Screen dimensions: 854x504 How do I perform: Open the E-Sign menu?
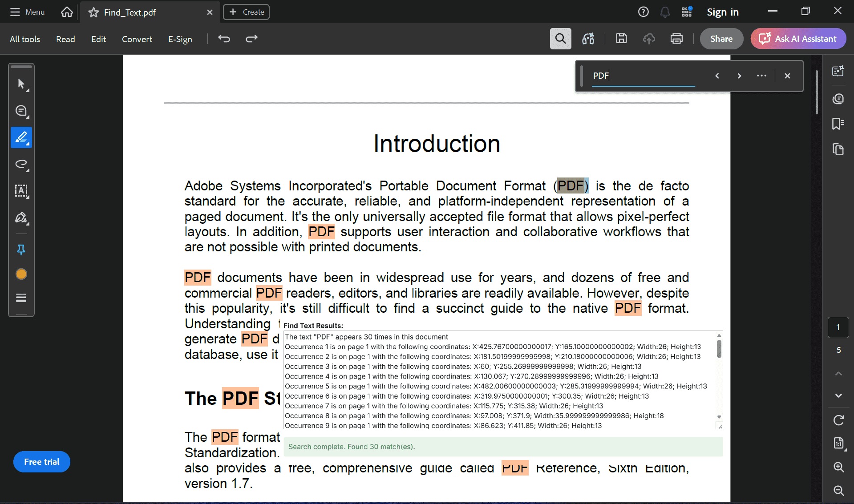tap(180, 39)
